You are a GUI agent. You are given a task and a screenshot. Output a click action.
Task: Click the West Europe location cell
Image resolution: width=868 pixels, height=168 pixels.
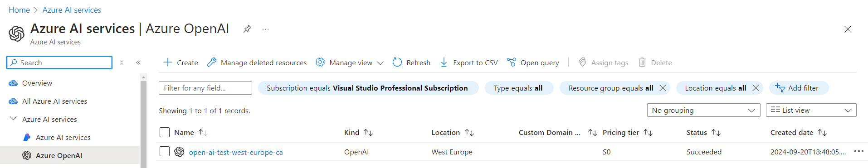[452, 152]
